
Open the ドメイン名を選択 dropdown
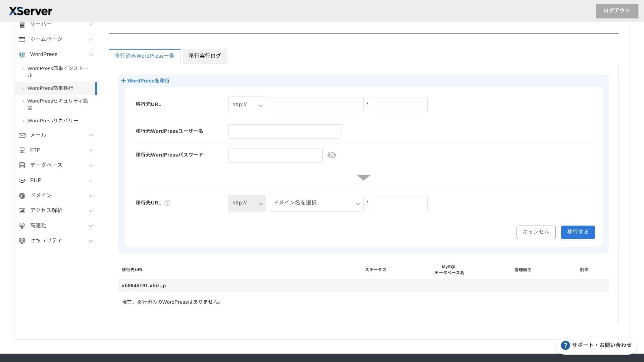(x=316, y=203)
